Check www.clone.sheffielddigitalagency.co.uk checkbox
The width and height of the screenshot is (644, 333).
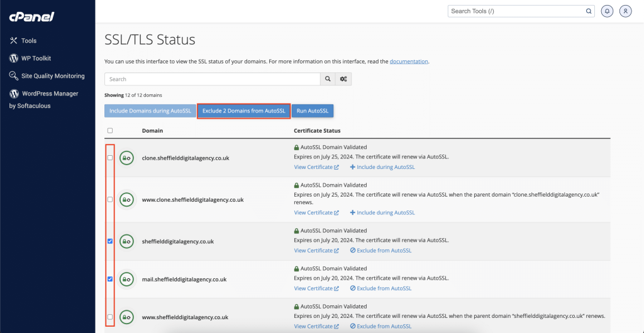click(109, 199)
